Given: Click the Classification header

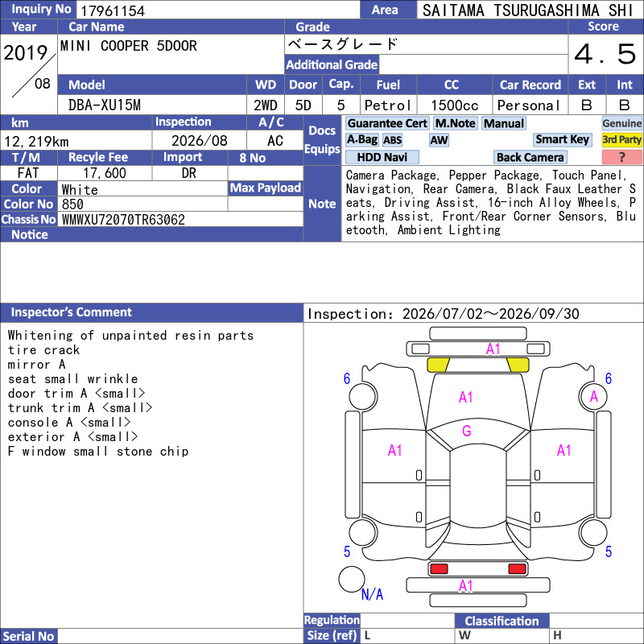Looking at the screenshot, I should [x=502, y=621].
